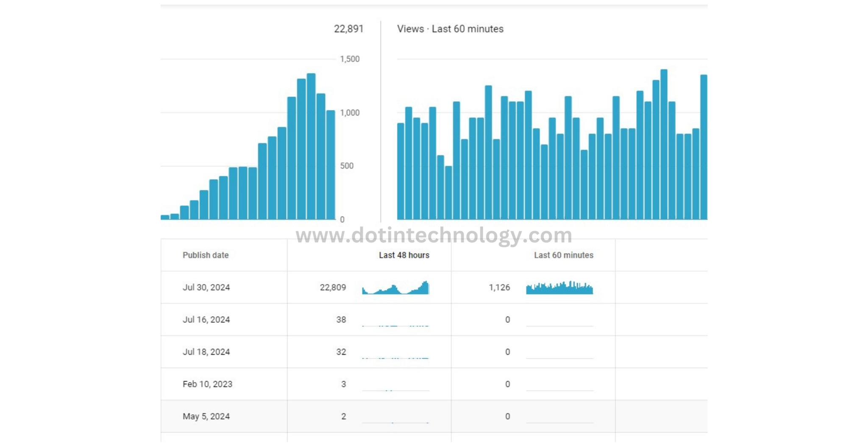Click the 500 axis label
The width and height of the screenshot is (868, 443).
(x=347, y=166)
